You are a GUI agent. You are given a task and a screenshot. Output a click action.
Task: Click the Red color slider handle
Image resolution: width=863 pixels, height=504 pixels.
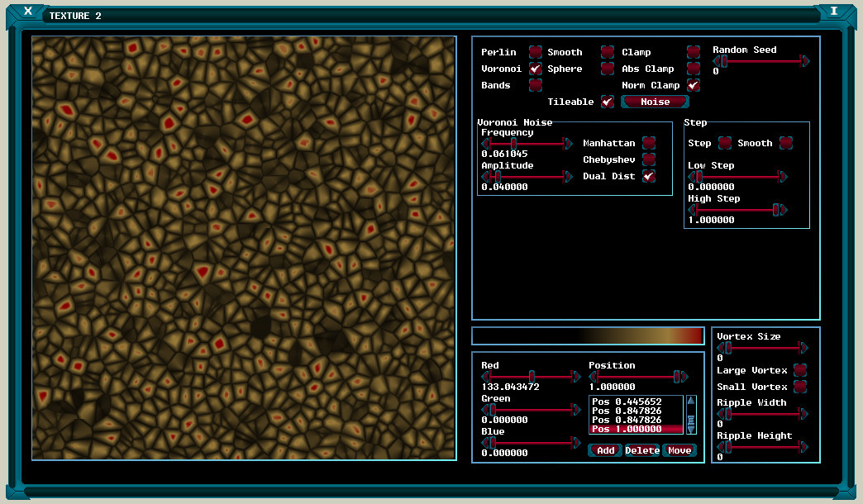tap(532, 376)
